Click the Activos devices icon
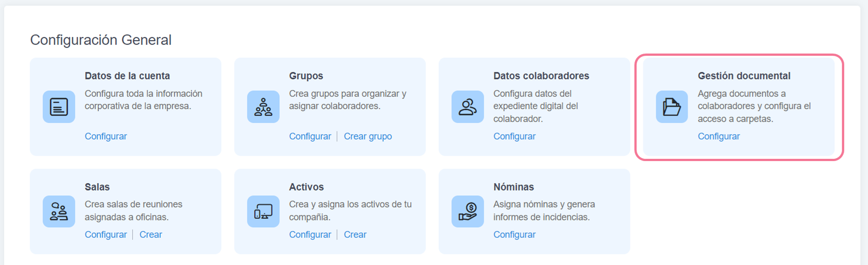The width and height of the screenshot is (868, 265). [x=263, y=211]
